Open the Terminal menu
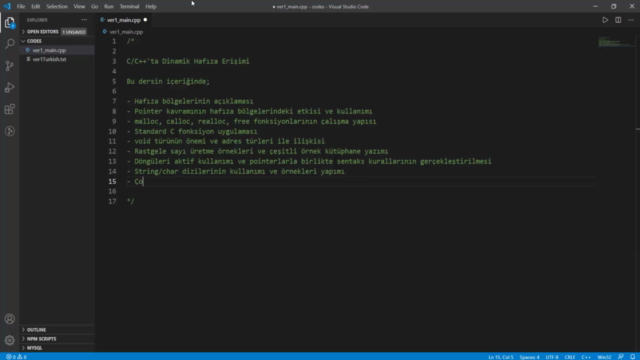The height and width of the screenshot is (360, 640). coord(129,7)
